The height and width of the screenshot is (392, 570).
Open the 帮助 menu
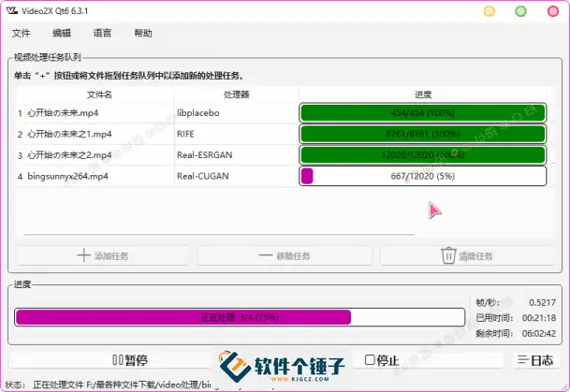[x=143, y=33]
